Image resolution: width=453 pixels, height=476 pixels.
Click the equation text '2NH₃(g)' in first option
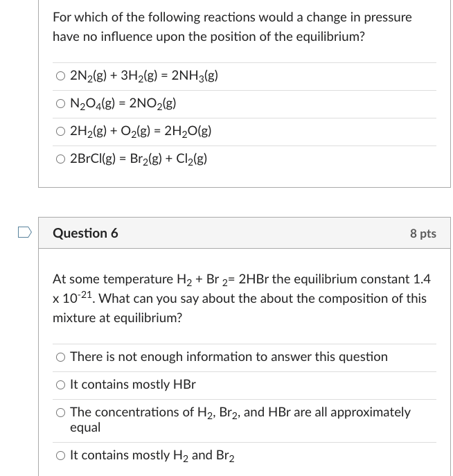click(x=195, y=76)
